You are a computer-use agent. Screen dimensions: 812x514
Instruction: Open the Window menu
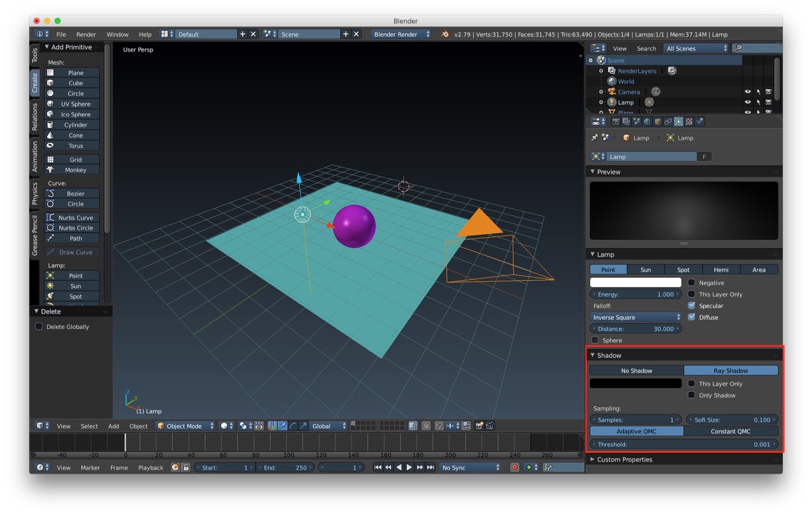pyautogui.click(x=117, y=34)
